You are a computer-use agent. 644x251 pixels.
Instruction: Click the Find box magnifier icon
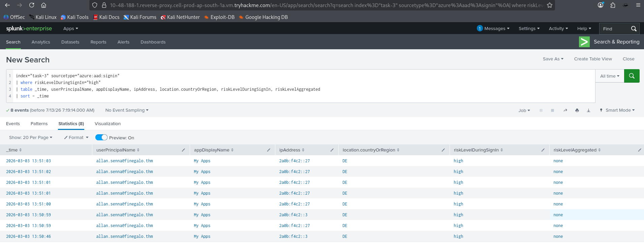tap(634, 29)
